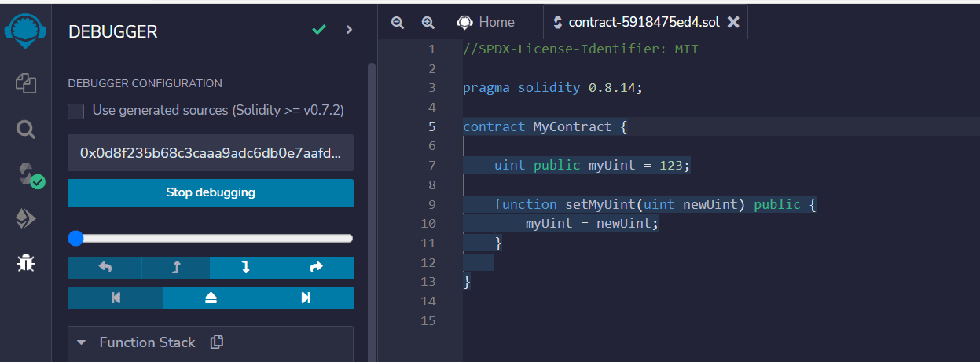
Task: Click the SPDX-License-Identifier comment line
Action: click(x=580, y=49)
